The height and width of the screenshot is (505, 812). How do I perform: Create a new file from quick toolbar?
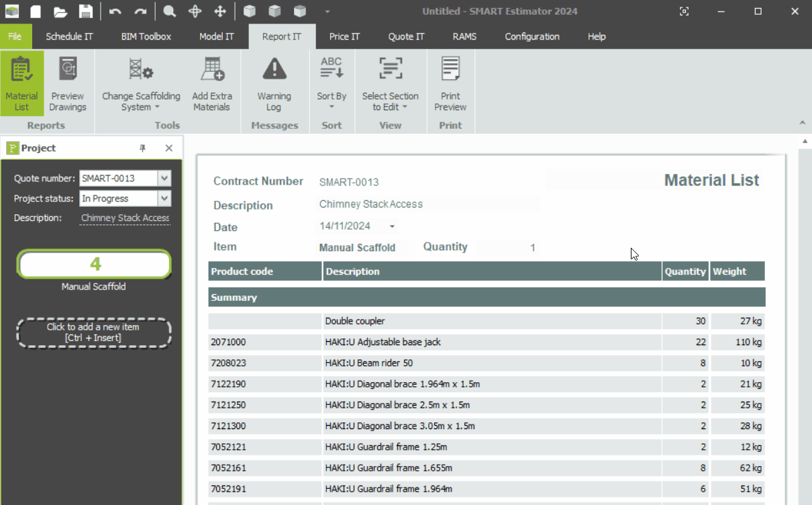coord(36,11)
